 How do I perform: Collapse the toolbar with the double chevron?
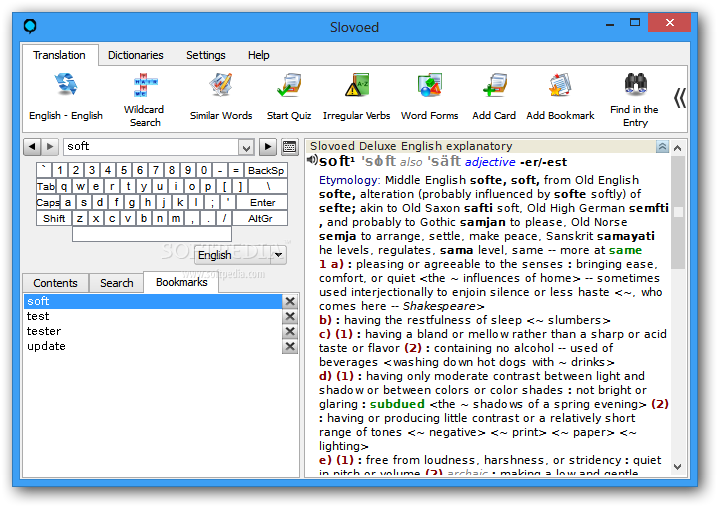[680, 98]
